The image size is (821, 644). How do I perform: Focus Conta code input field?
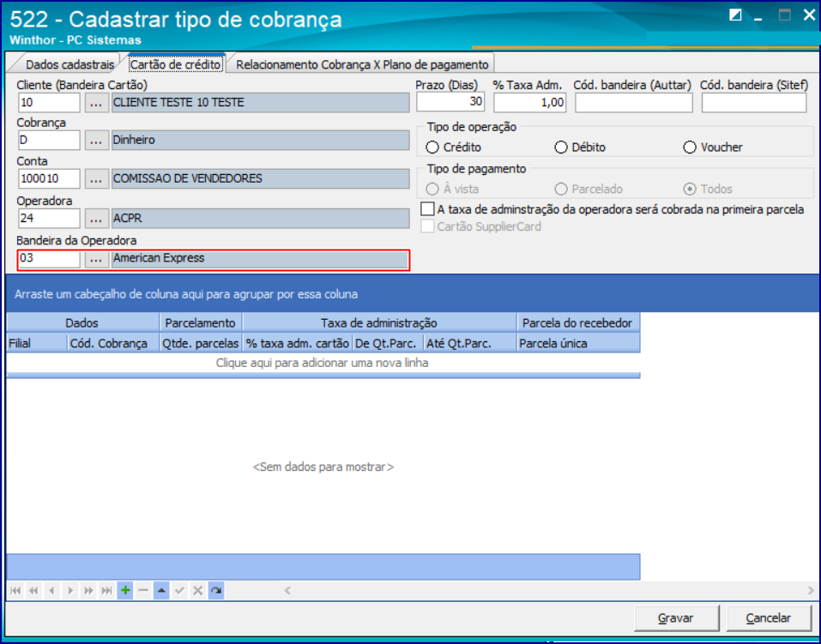click(x=49, y=179)
